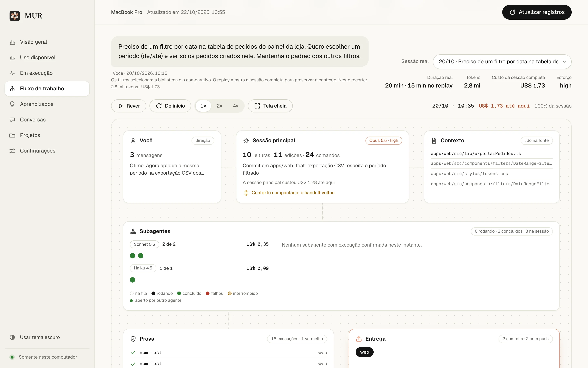Click the Aprendizados lightbulb icon

pos(12,104)
